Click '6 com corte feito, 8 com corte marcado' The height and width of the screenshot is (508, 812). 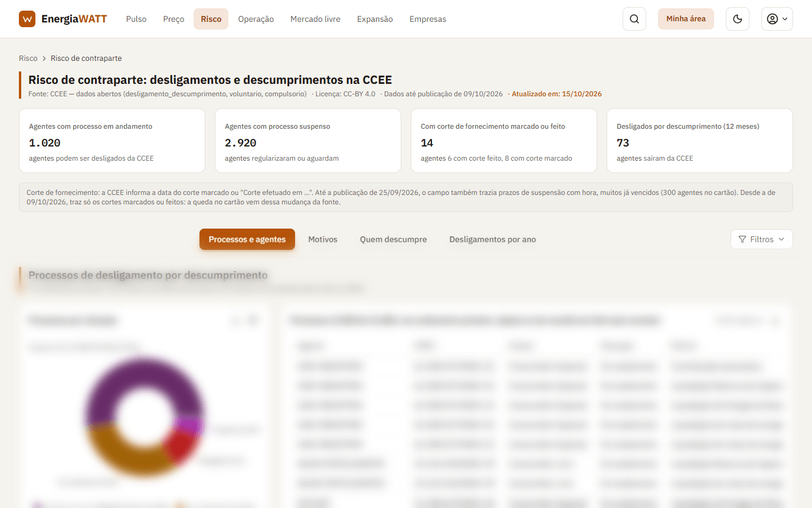(510, 158)
